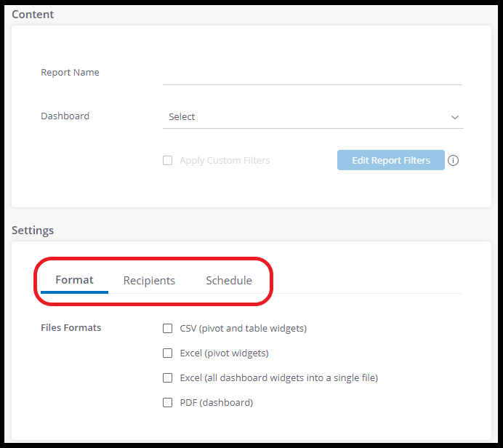Screen dimensions: 503x448
Task: Open the Dashboard Select dropdown
Action: 313,117
